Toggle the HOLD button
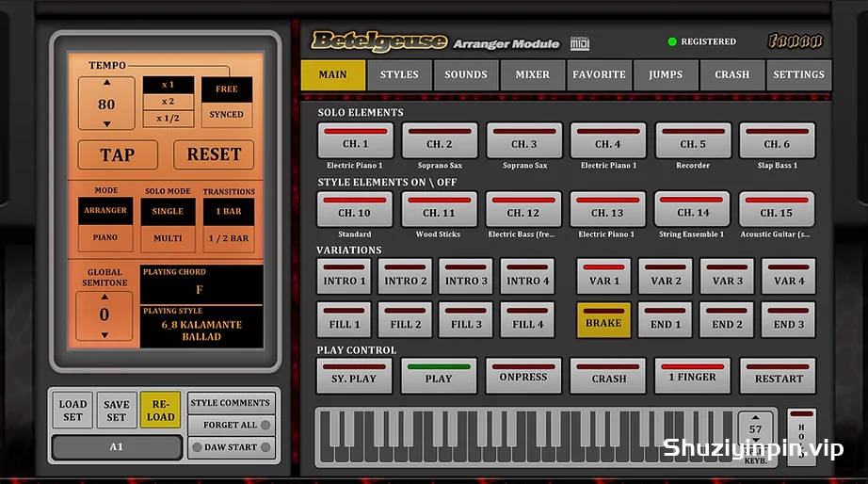 [x=801, y=437]
